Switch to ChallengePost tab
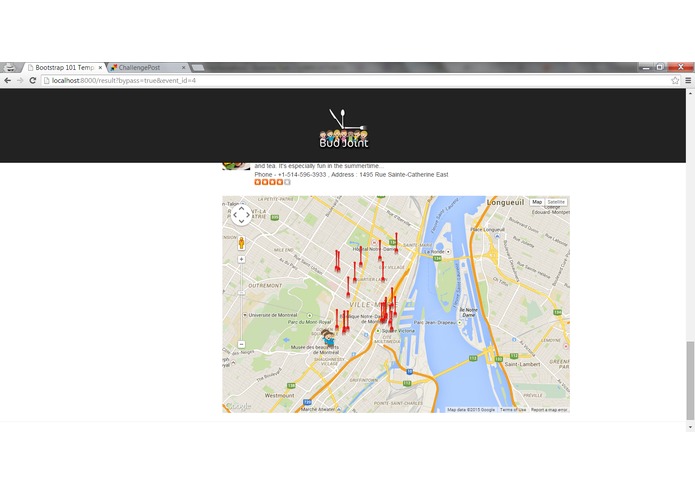 point(148,68)
